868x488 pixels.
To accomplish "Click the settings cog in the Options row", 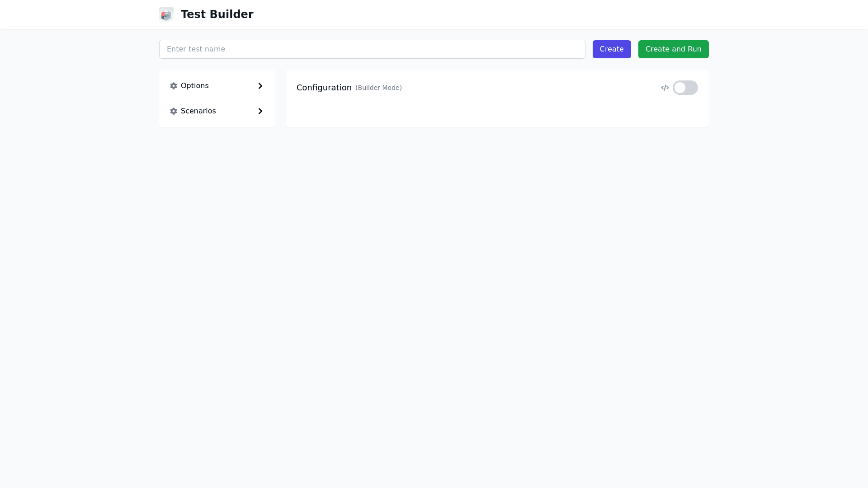I will coord(174,86).
